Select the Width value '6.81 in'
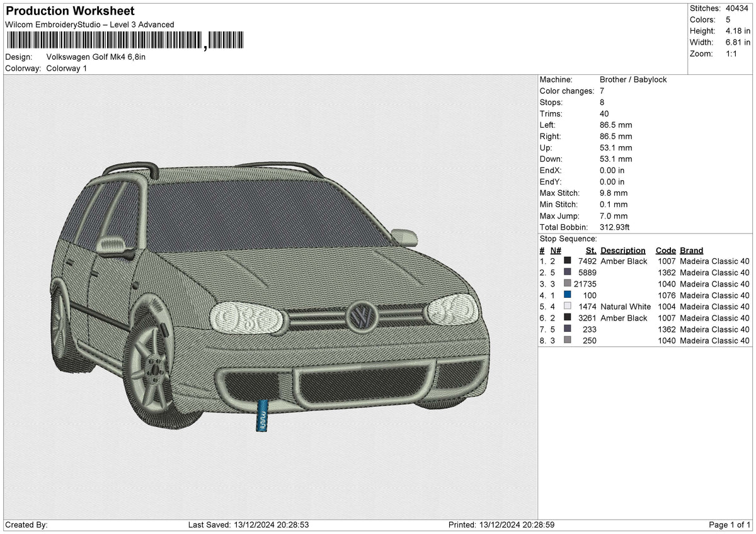 (738, 42)
